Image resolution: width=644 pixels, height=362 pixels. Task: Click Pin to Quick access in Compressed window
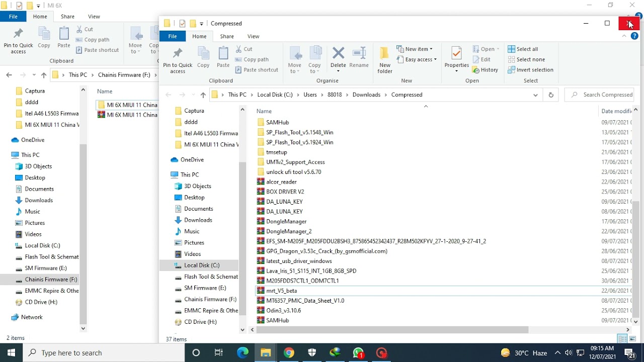tap(178, 61)
